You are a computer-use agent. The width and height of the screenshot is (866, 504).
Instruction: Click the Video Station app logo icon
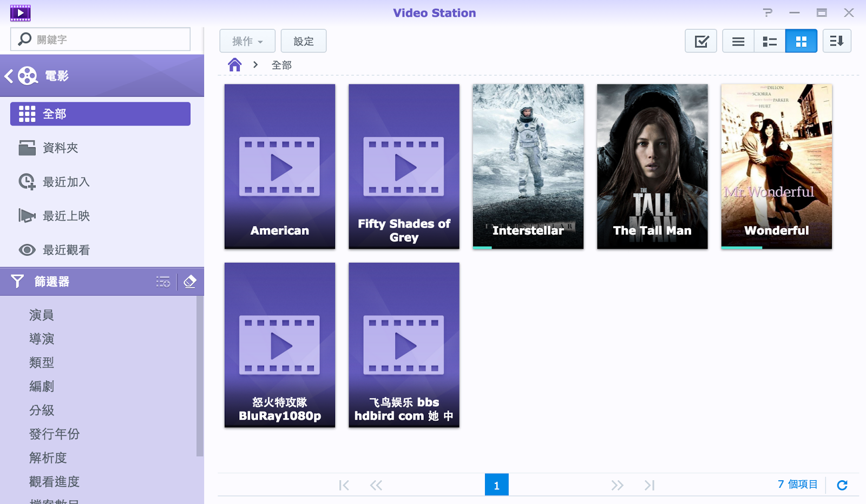point(20,13)
